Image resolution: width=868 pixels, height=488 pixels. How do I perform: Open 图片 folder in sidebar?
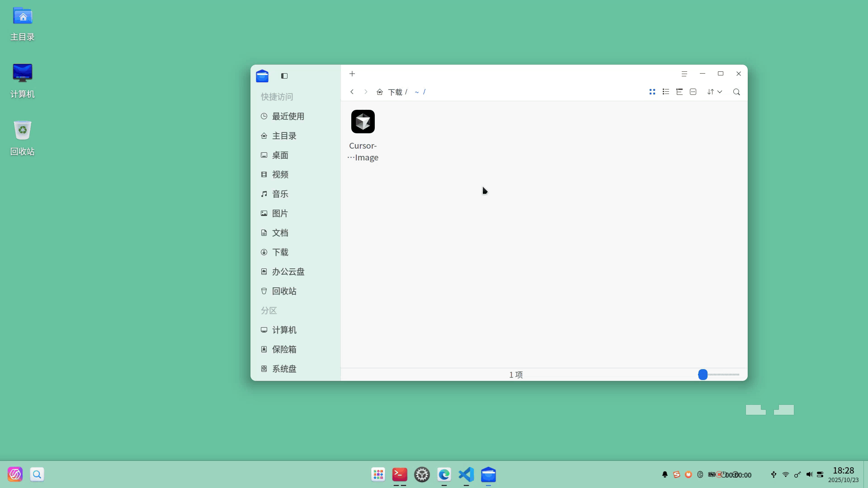click(295, 213)
